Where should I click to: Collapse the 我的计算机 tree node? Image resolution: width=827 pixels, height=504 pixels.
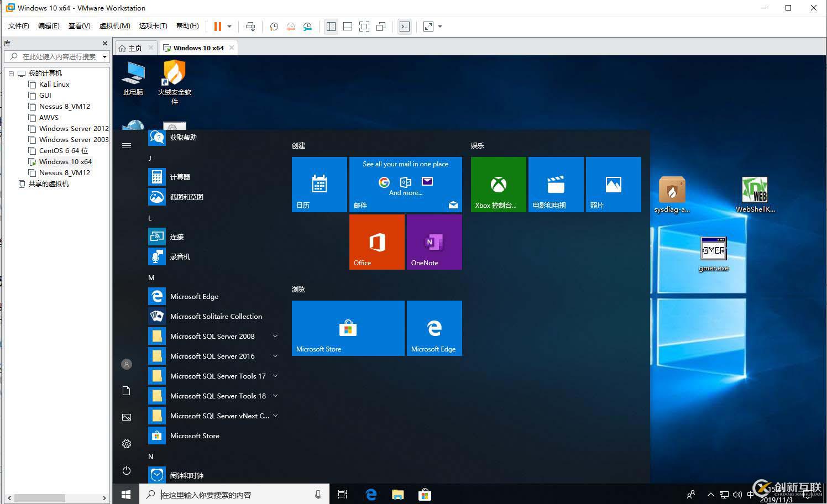click(11, 73)
